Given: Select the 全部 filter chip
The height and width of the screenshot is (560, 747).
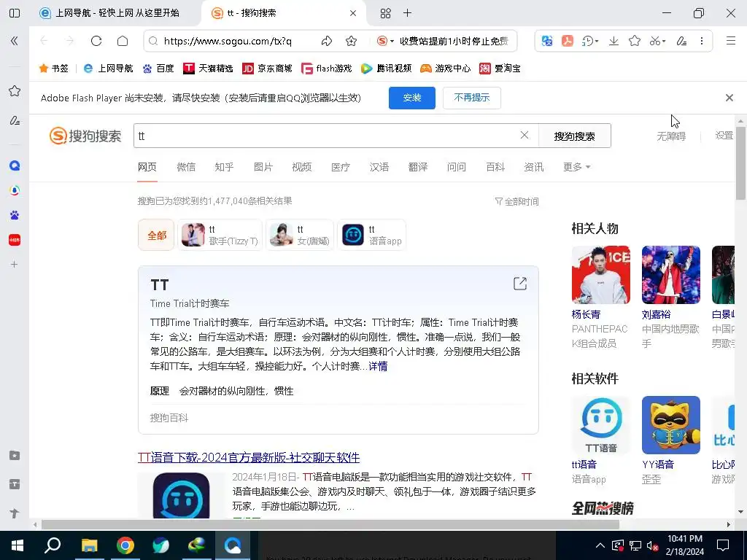Looking at the screenshot, I should pos(157,236).
